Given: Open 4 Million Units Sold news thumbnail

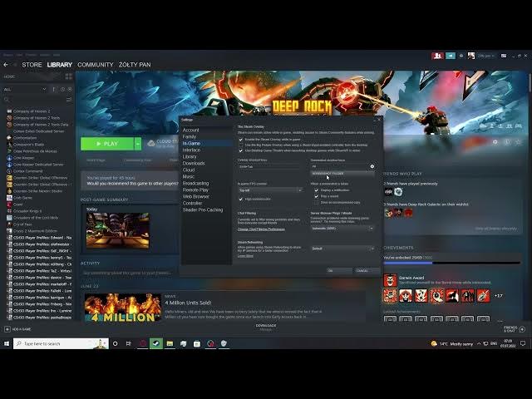Looking at the screenshot, I should (x=123, y=308).
